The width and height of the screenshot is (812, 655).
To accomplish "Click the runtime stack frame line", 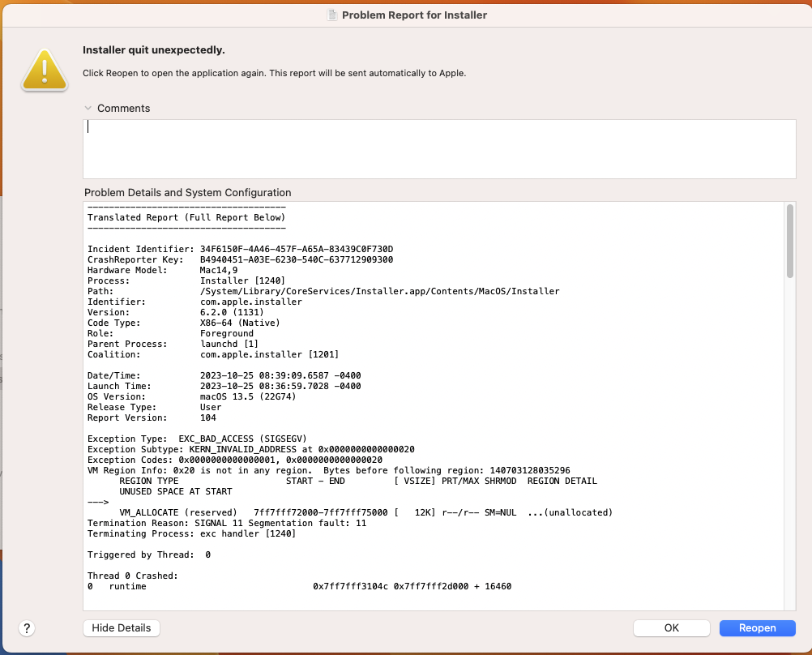I will point(299,587).
